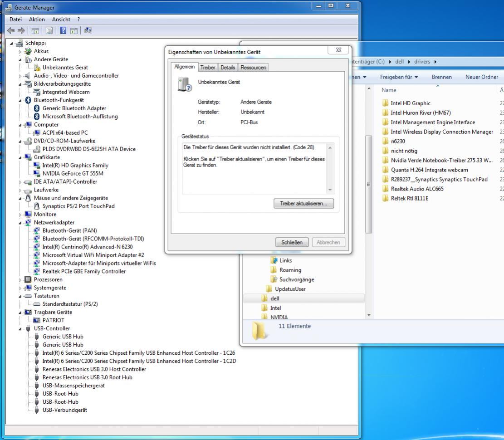Expand the Akkus tree node
Image resolution: width=504 pixels, height=440 pixels.
(x=20, y=51)
